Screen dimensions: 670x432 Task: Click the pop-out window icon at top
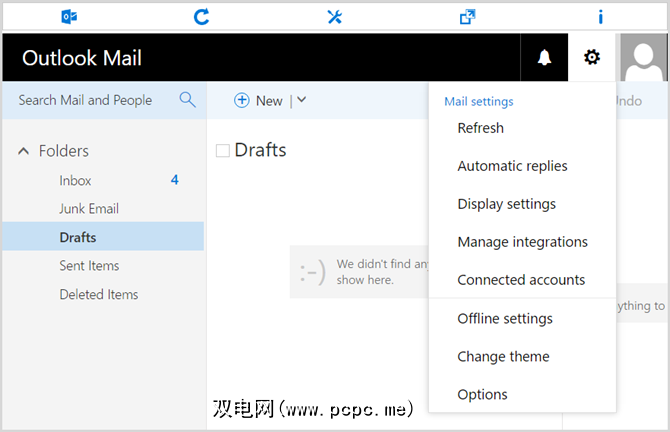[467, 16]
